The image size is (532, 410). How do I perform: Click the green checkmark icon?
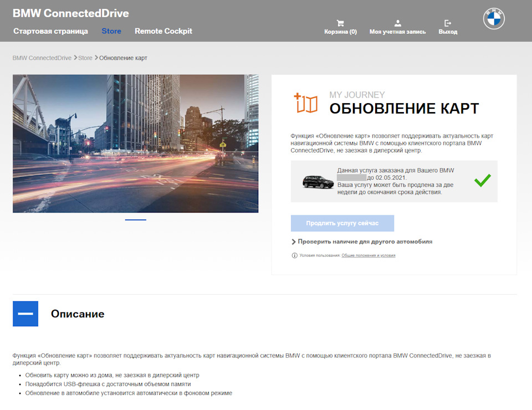click(x=483, y=180)
